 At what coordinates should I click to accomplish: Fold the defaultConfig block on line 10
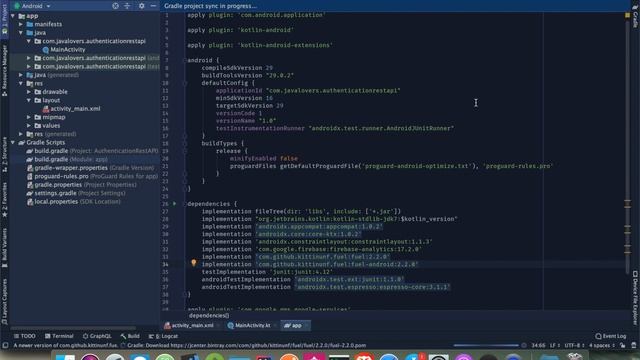click(x=184, y=83)
